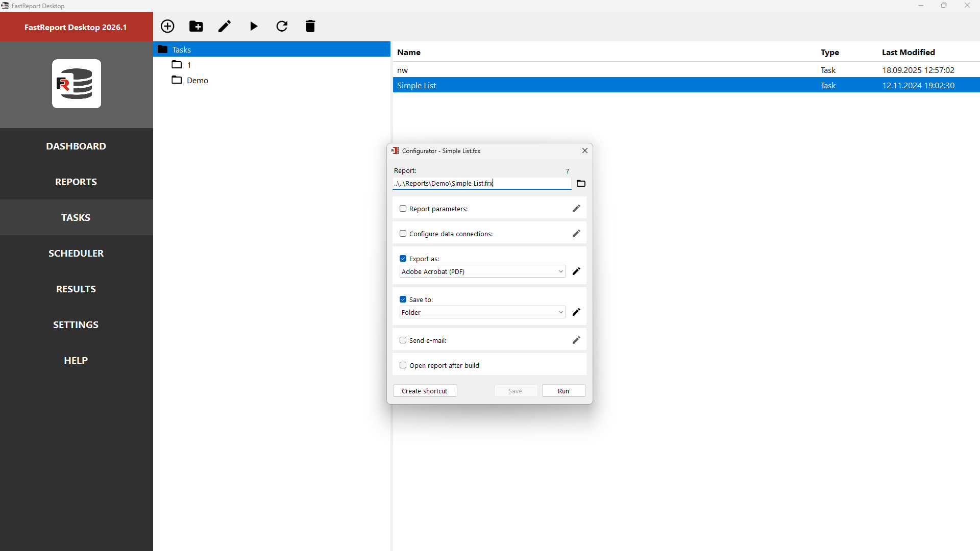980x551 pixels.
Task: Open the Folder save destination dropdown
Action: point(482,312)
